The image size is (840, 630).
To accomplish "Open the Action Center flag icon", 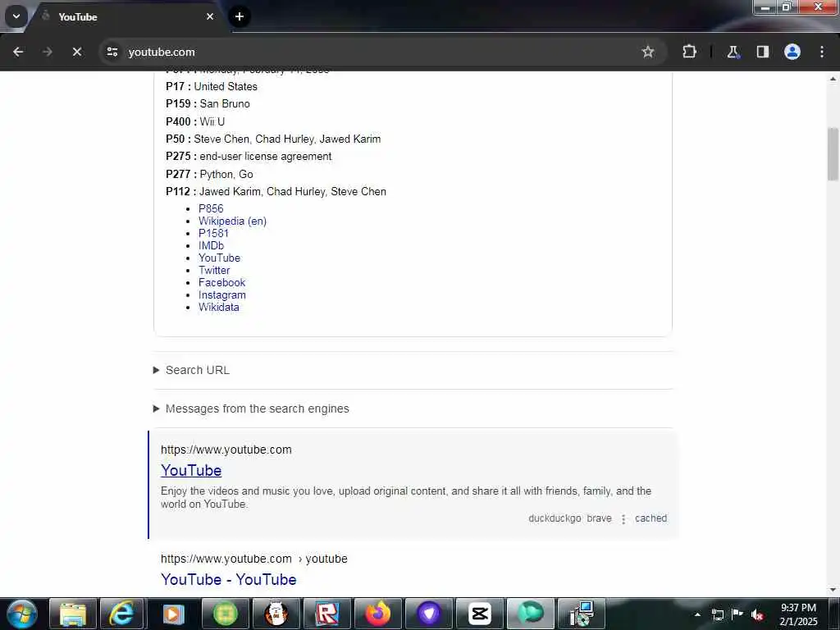I will (737, 614).
